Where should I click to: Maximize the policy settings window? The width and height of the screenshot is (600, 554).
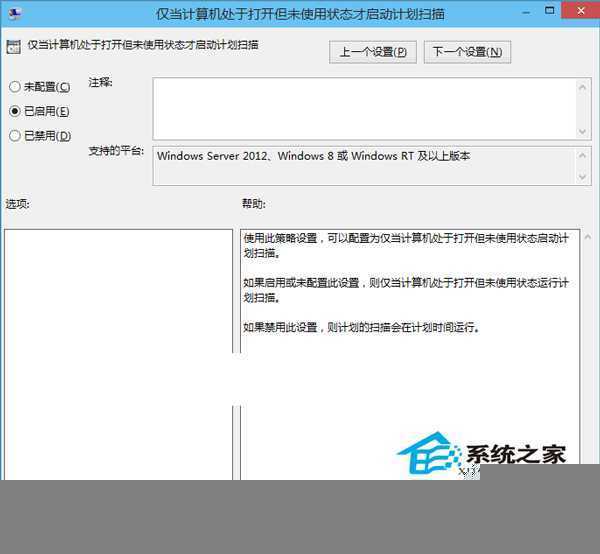550,11
